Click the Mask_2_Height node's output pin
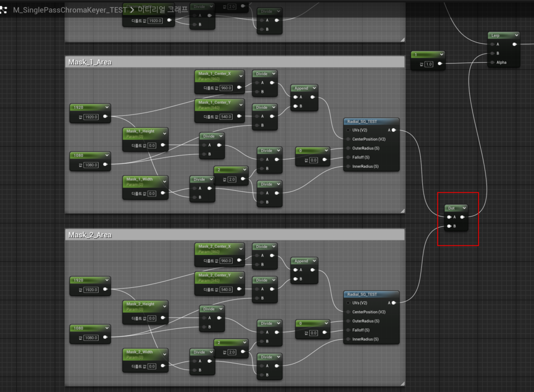The height and width of the screenshot is (392, 534). pos(163,318)
